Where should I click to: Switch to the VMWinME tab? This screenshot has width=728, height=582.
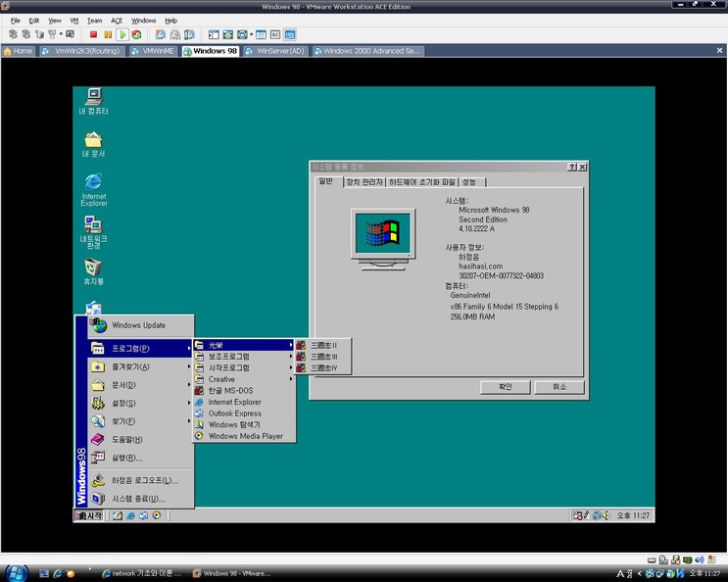[x=154, y=51]
